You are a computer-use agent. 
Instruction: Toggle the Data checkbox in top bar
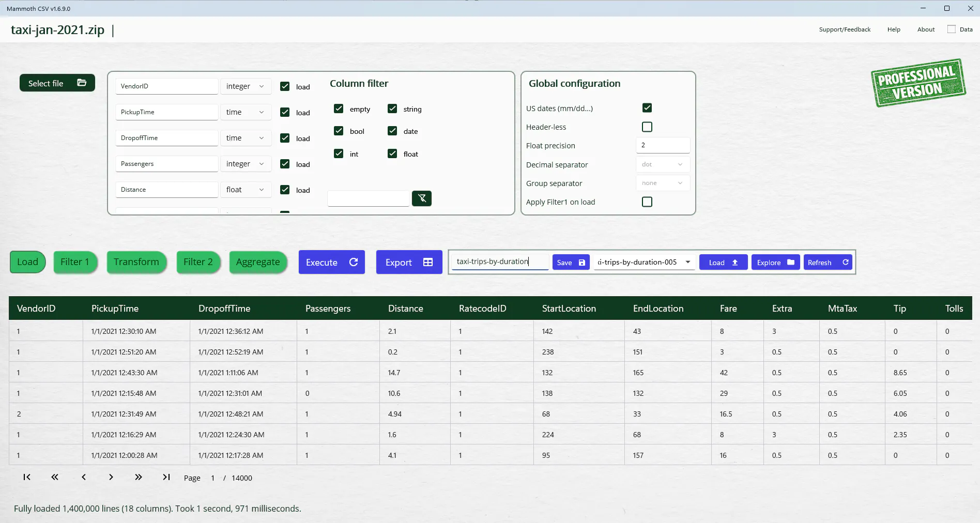pyautogui.click(x=952, y=29)
